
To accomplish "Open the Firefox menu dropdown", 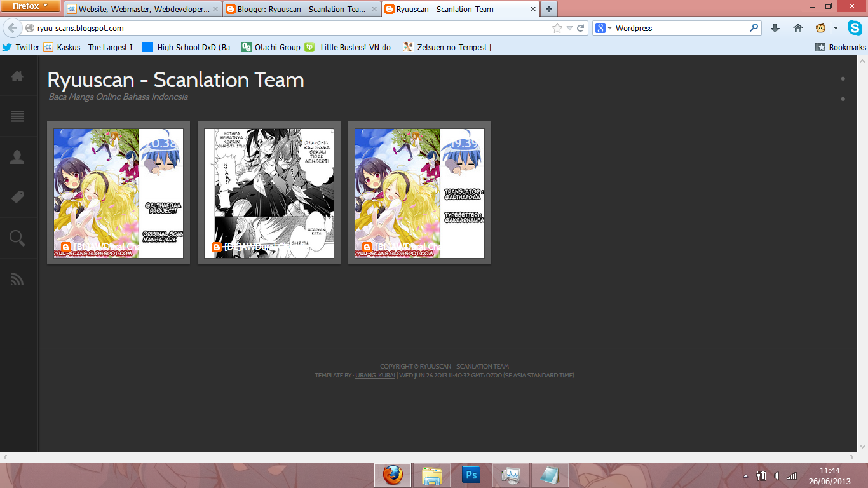I will coord(30,6).
